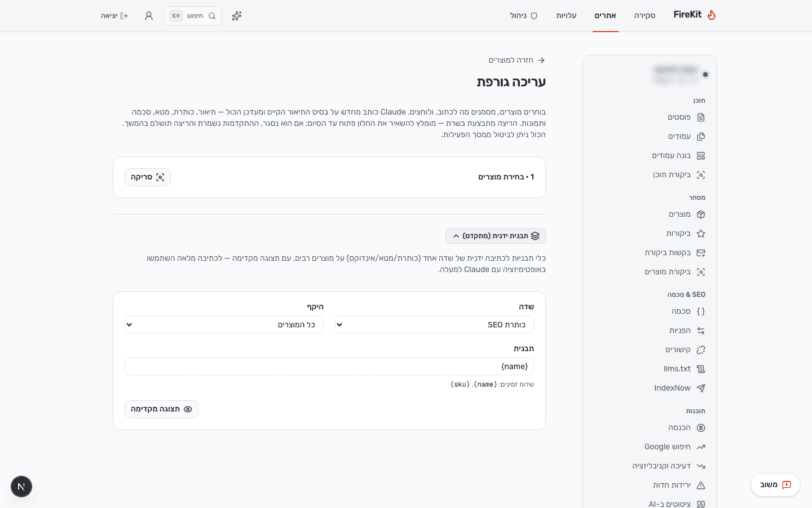Click the document icon next to פוסטים
This screenshot has width=812, height=508.
(x=701, y=117)
